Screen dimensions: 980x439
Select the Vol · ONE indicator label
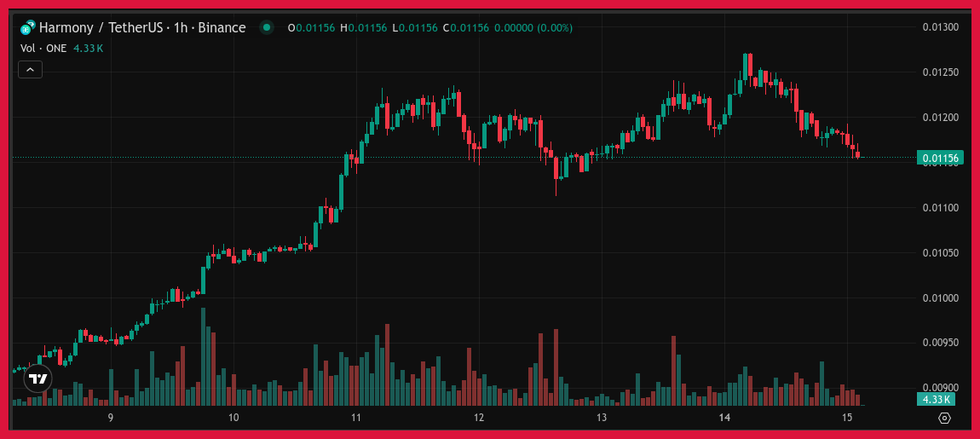(44, 48)
